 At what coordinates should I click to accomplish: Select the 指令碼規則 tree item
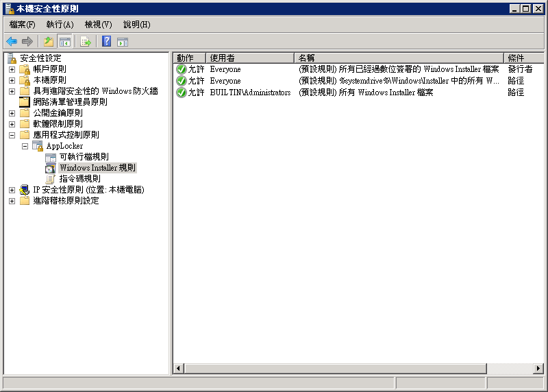coord(79,179)
